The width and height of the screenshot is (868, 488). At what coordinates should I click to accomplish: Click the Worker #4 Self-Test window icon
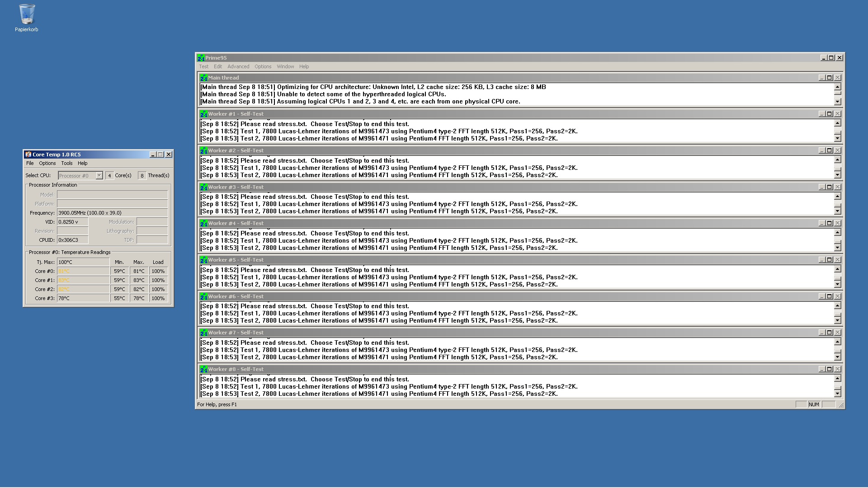[x=203, y=223]
